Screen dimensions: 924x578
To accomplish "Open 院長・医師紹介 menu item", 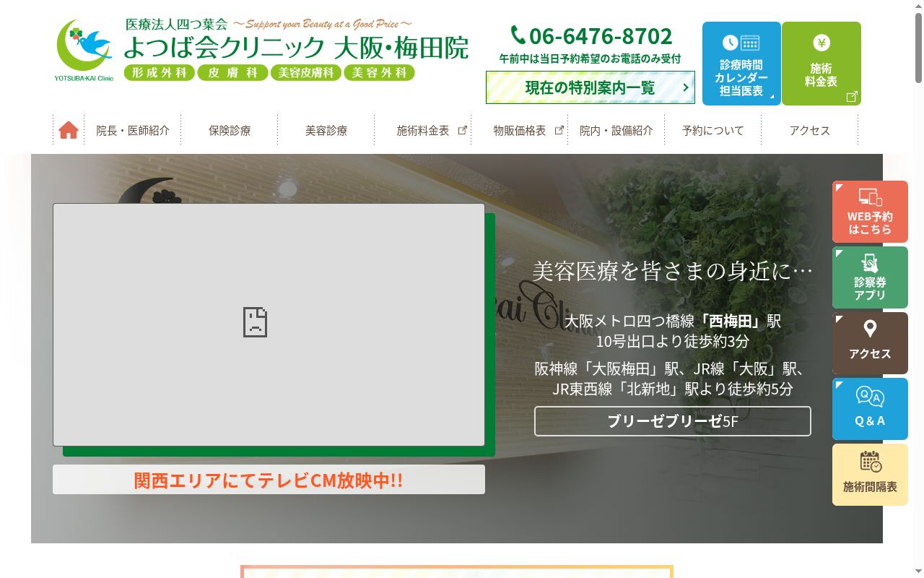I will (133, 130).
